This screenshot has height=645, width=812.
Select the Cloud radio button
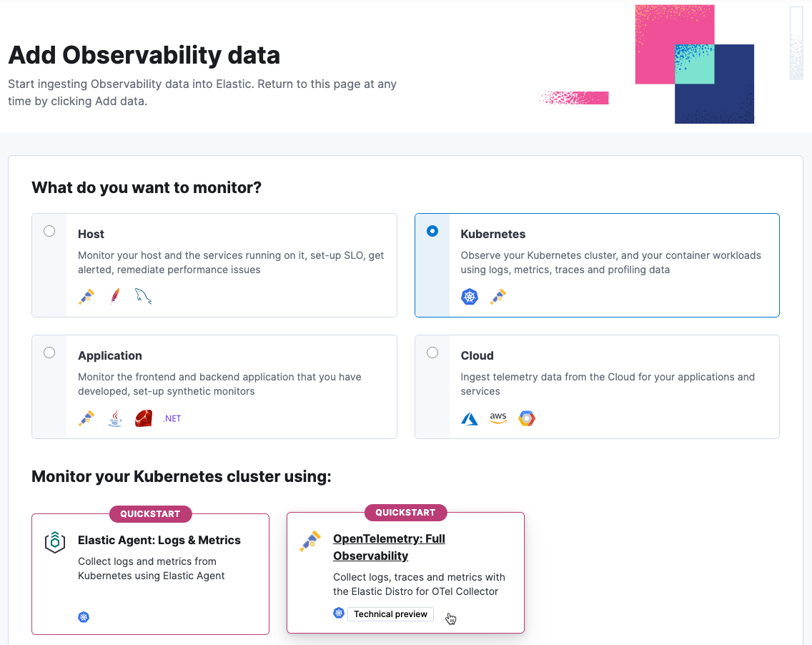pyautogui.click(x=432, y=353)
